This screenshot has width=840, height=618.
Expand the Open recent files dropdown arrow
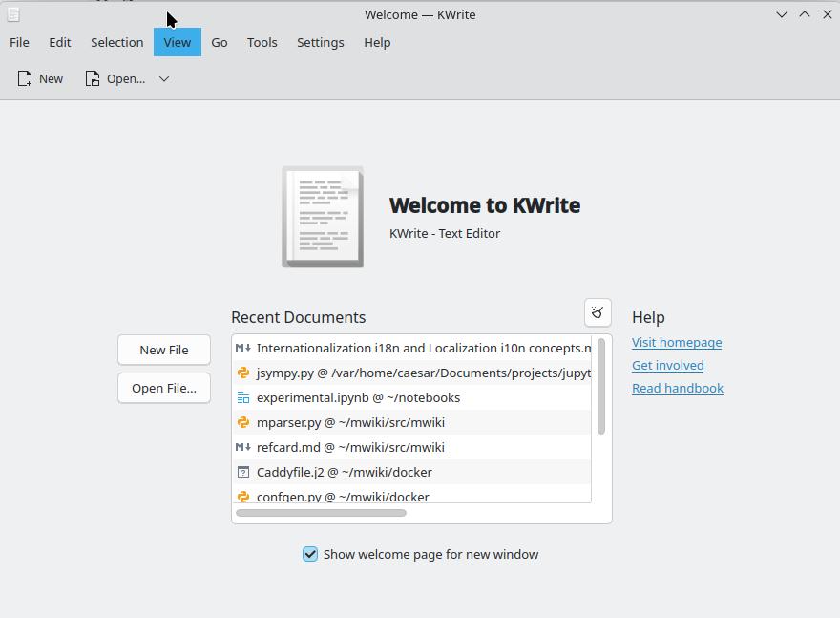(164, 79)
